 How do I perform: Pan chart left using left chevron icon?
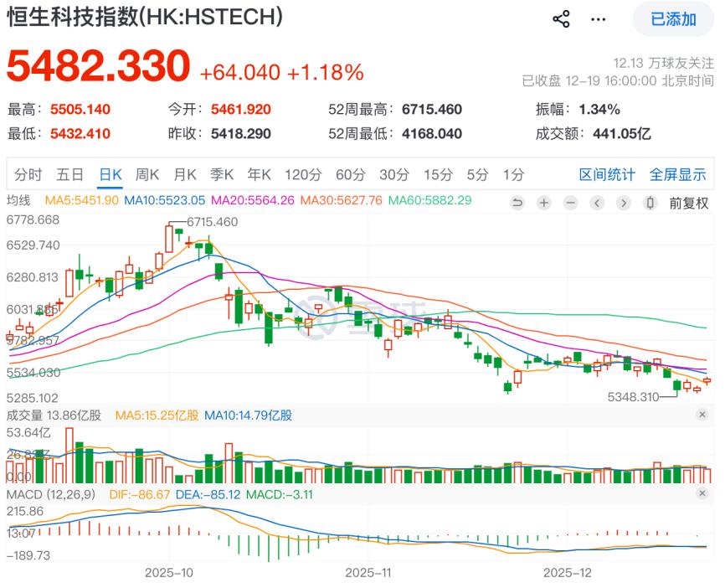[x=596, y=203]
